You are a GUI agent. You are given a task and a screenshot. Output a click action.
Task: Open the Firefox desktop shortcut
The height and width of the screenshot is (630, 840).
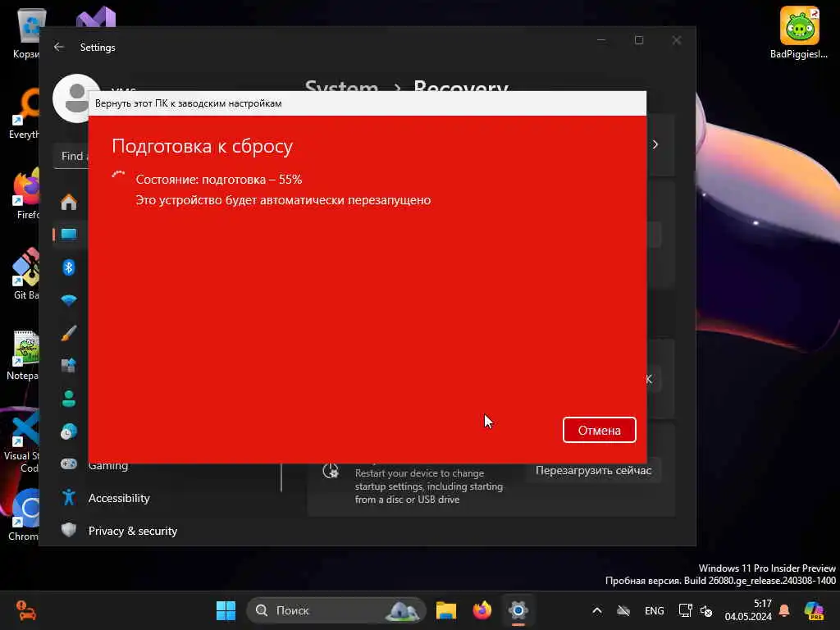point(25,193)
